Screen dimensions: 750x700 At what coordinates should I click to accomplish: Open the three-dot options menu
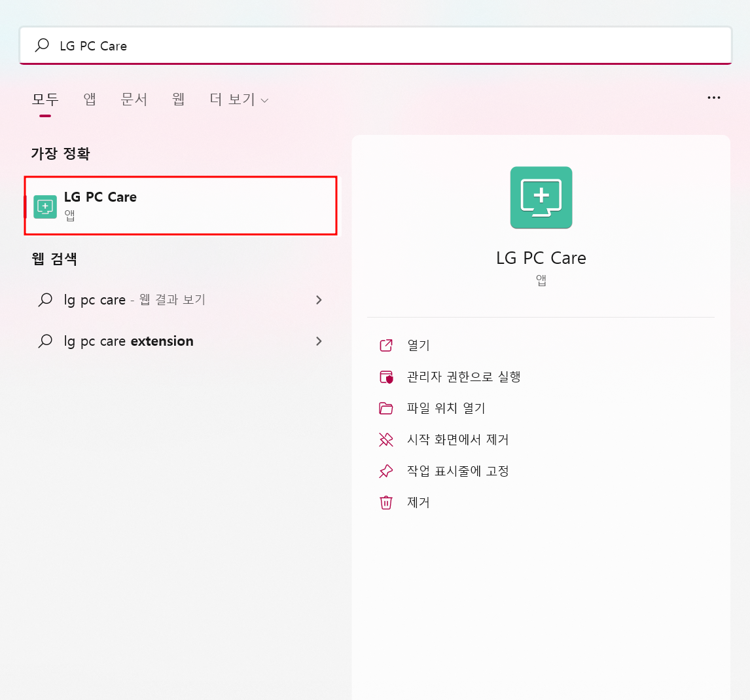point(713,98)
